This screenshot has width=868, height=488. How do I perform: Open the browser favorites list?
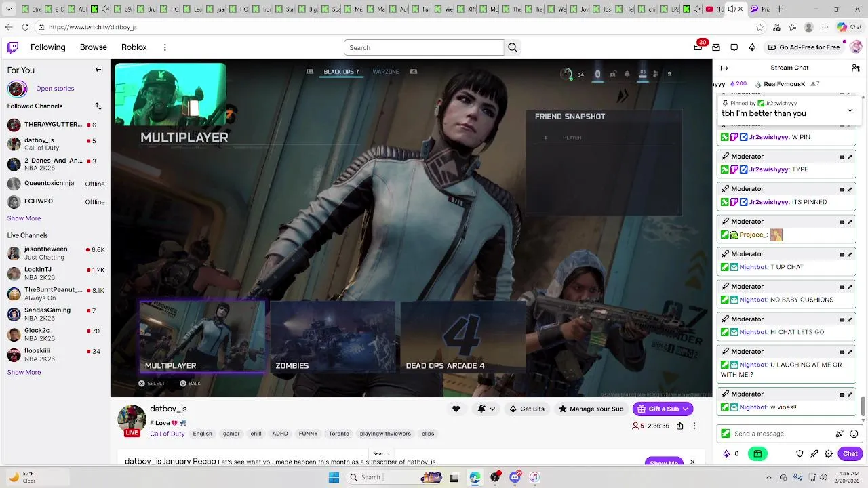(x=793, y=27)
